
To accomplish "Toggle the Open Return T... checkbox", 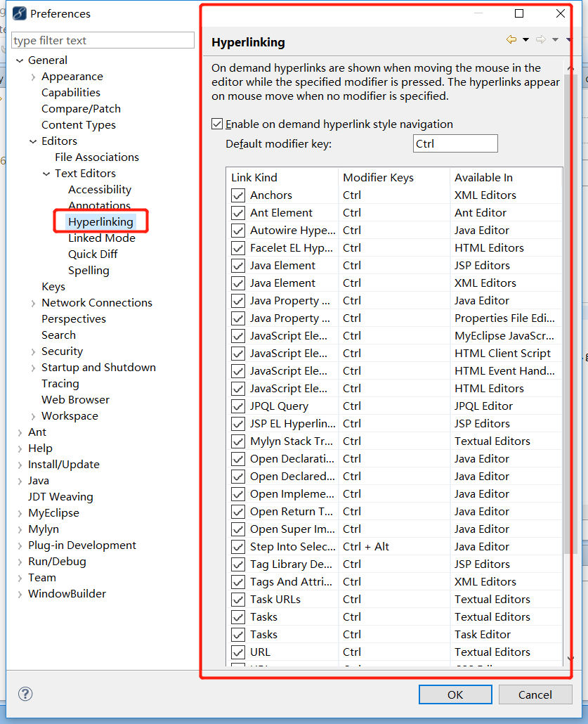I will coord(238,512).
